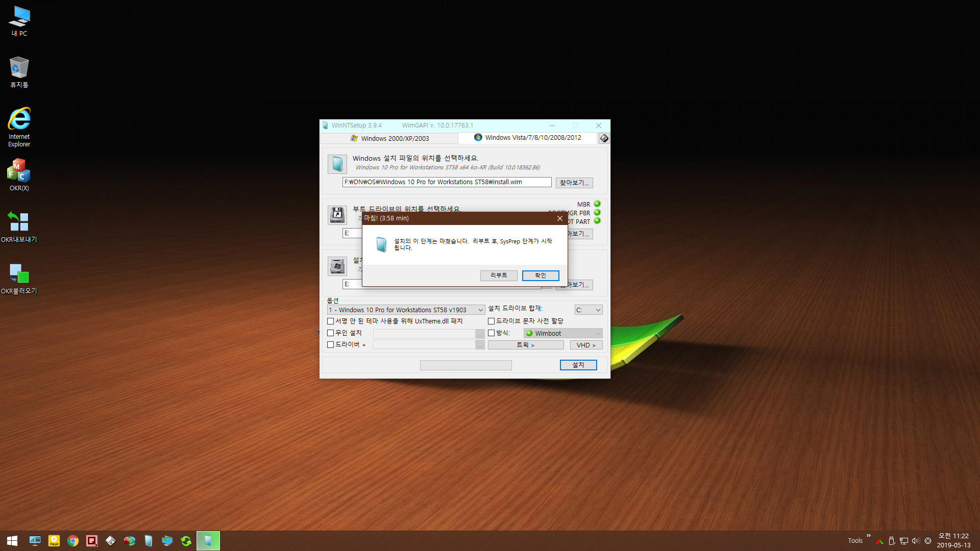Click the USB safely remove tray icon

892,541
